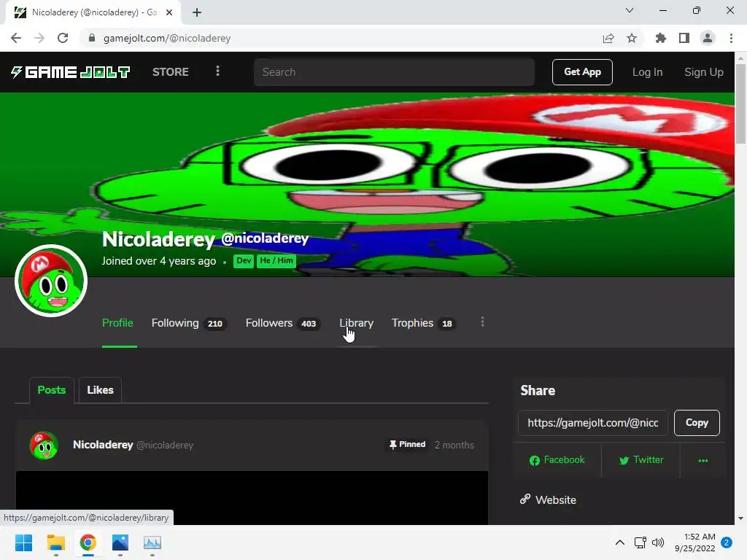Image resolution: width=747 pixels, height=560 pixels.
Task: Switch to the Posts tab
Action: 52,390
